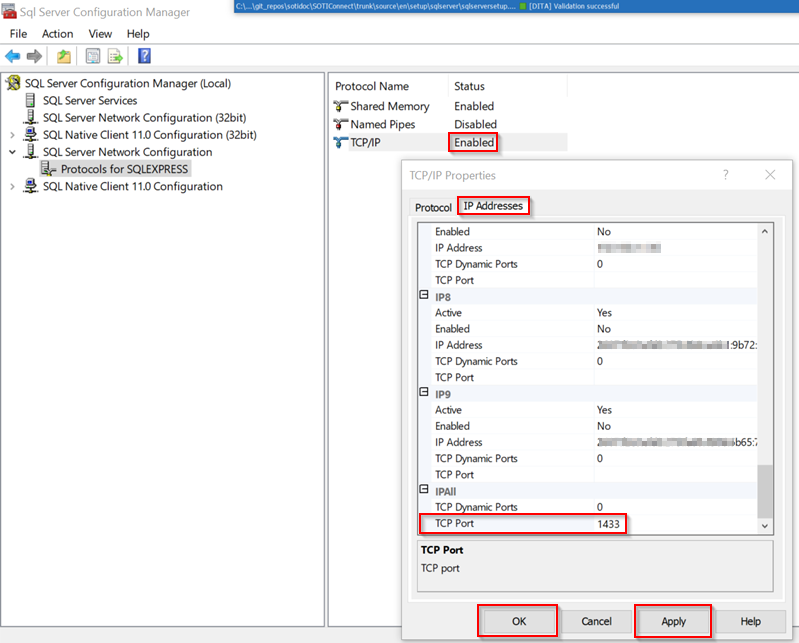
Task: Collapse the IPAll section
Action: pos(424,489)
